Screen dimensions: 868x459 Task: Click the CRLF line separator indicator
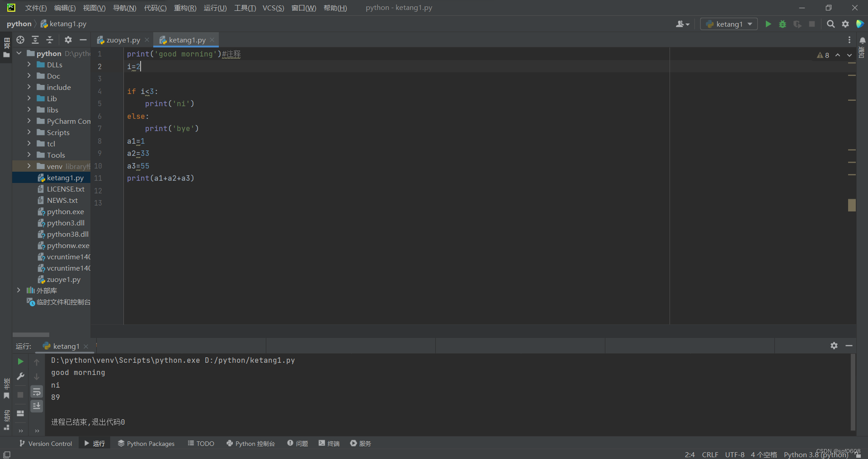click(710, 454)
